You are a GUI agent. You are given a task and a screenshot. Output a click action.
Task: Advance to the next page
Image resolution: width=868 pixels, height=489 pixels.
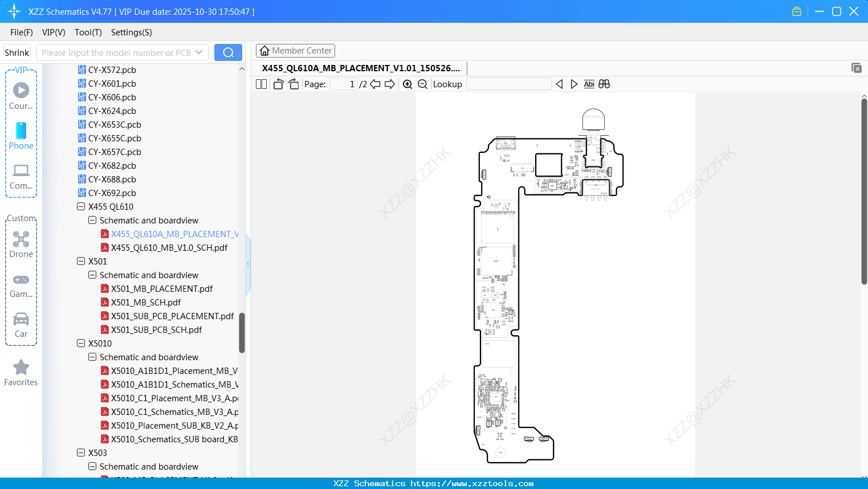point(389,84)
